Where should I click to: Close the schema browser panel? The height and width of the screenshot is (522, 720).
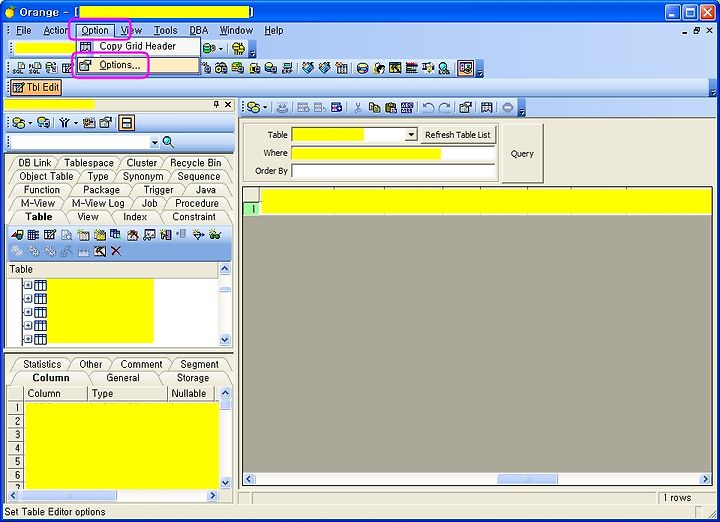pyautogui.click(x=228, y=105)
